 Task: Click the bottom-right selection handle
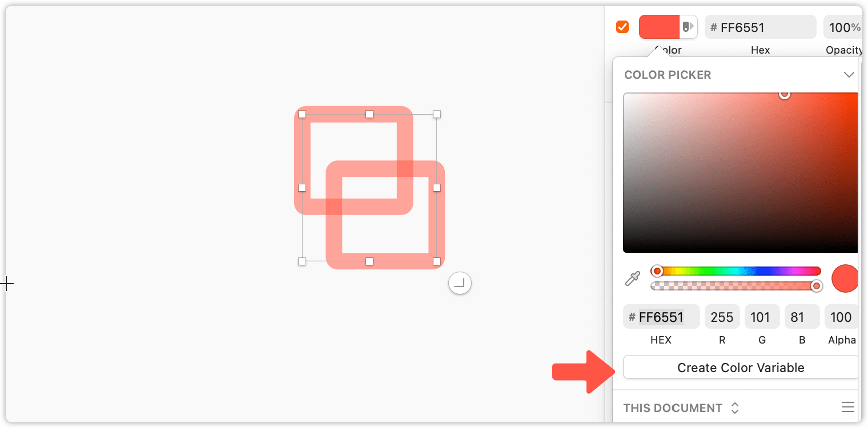(437, 261)
